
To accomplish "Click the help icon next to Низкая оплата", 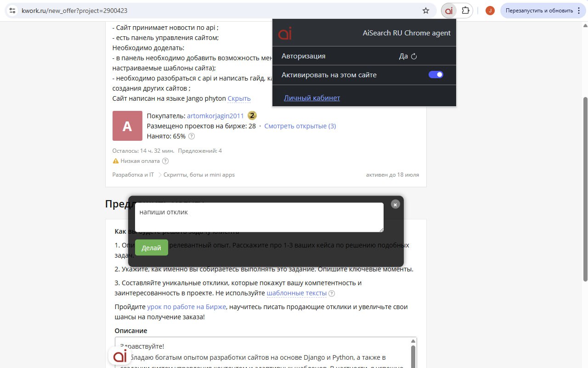I will coord(165,161).
